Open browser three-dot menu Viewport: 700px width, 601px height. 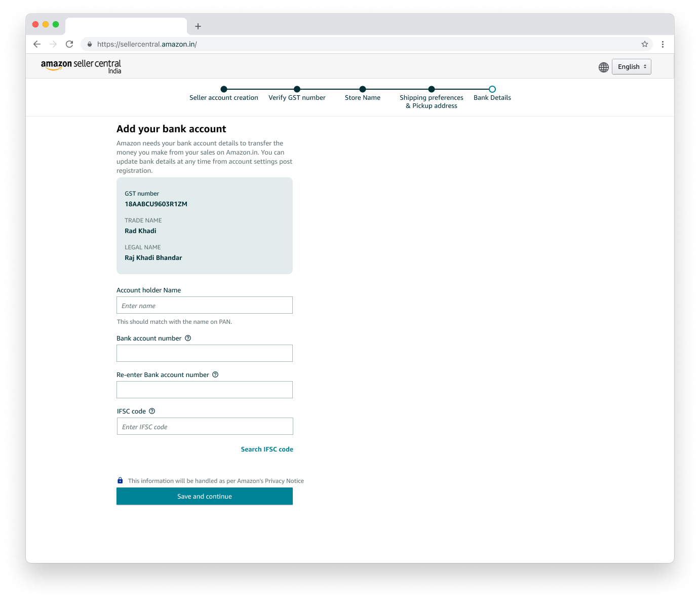(663, 44)
